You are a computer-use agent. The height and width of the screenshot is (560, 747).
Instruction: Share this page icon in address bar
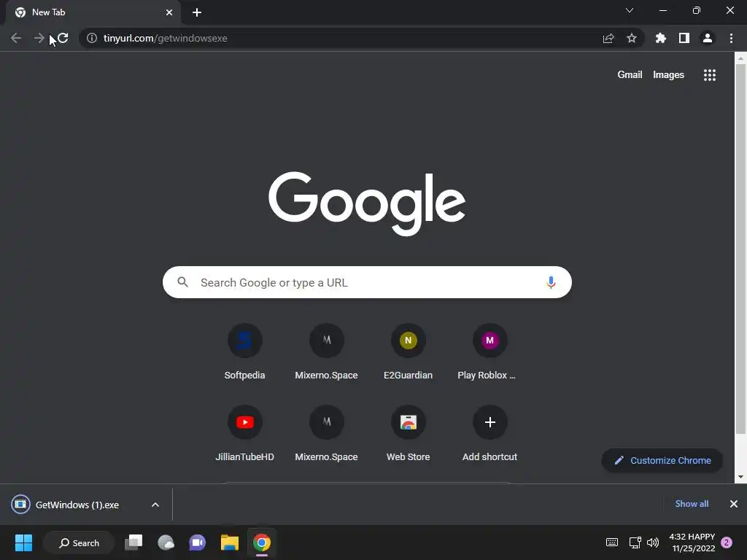[608, 38]
